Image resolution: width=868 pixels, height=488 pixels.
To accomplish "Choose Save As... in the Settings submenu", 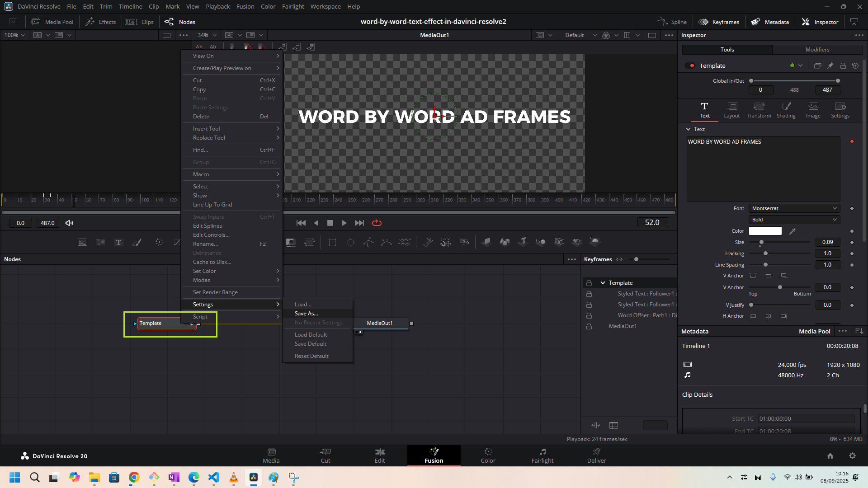I will pos(307,314).
